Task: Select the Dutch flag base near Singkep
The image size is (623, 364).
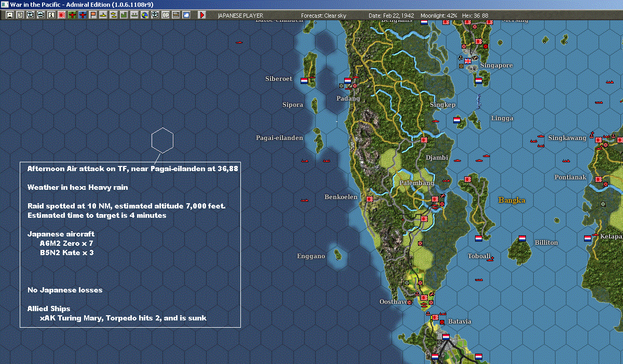Action: click(x=457, y=120)
